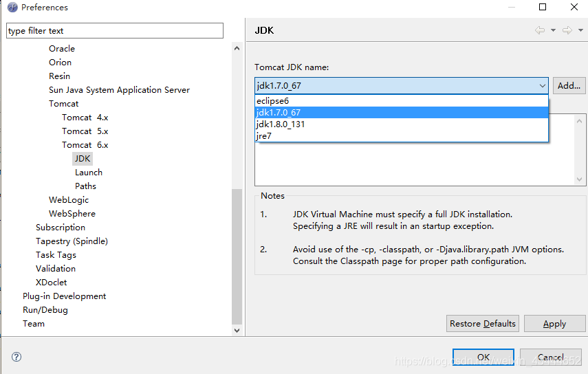Viewport: 588px width, 374px height.
Task: Click the forward navigation arrow icon
Action: tap(567, 30)
